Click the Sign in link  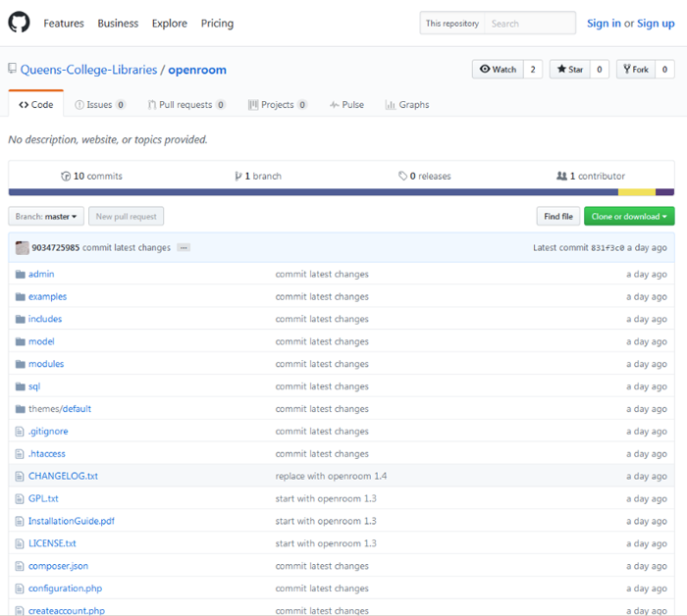click(x=604, y=24)
